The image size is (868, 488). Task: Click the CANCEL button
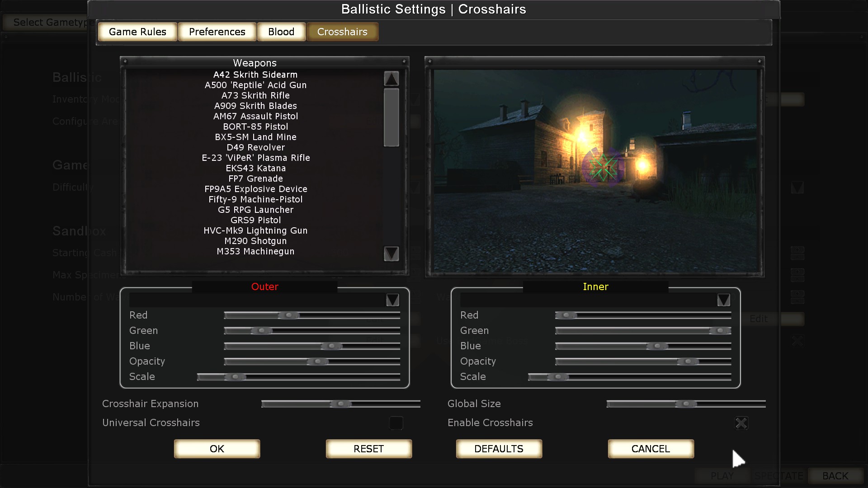(x=651, y=449)
